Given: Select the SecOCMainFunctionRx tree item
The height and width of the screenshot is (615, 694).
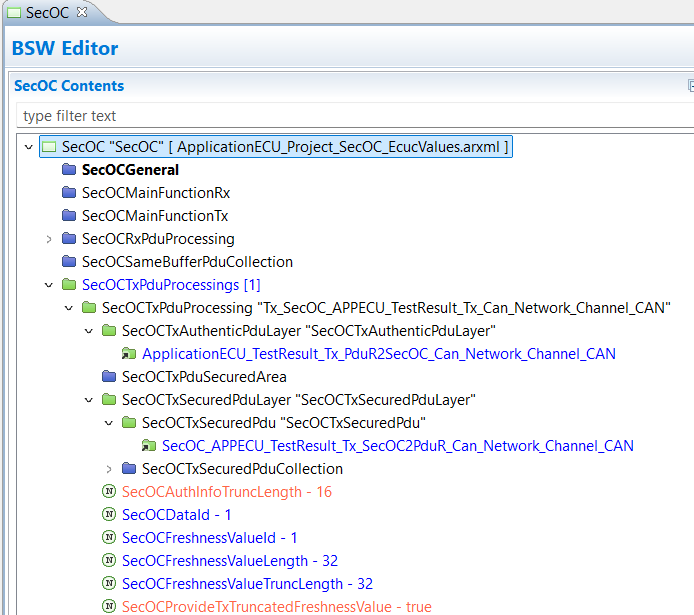Looking at the screenshot, I should pos(156,193).
